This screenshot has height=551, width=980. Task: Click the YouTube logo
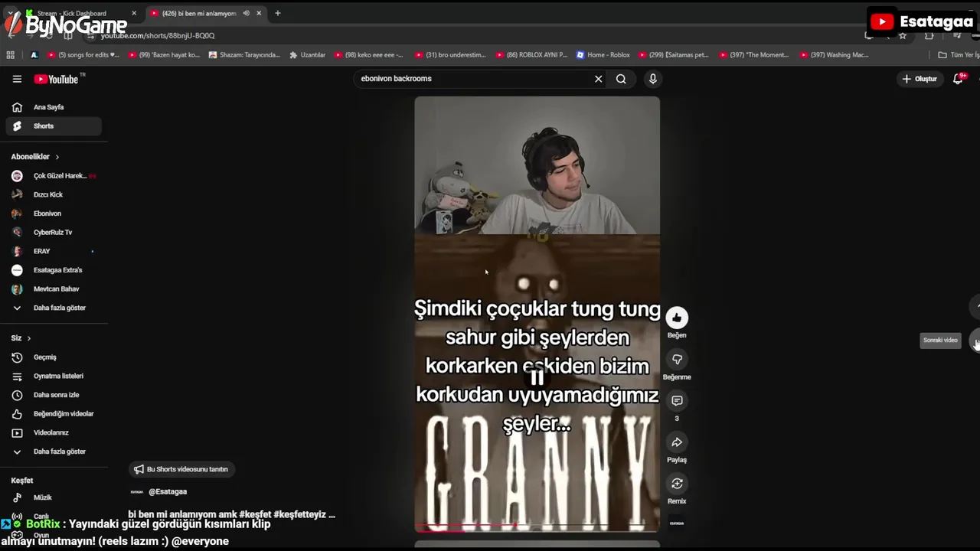56,79
